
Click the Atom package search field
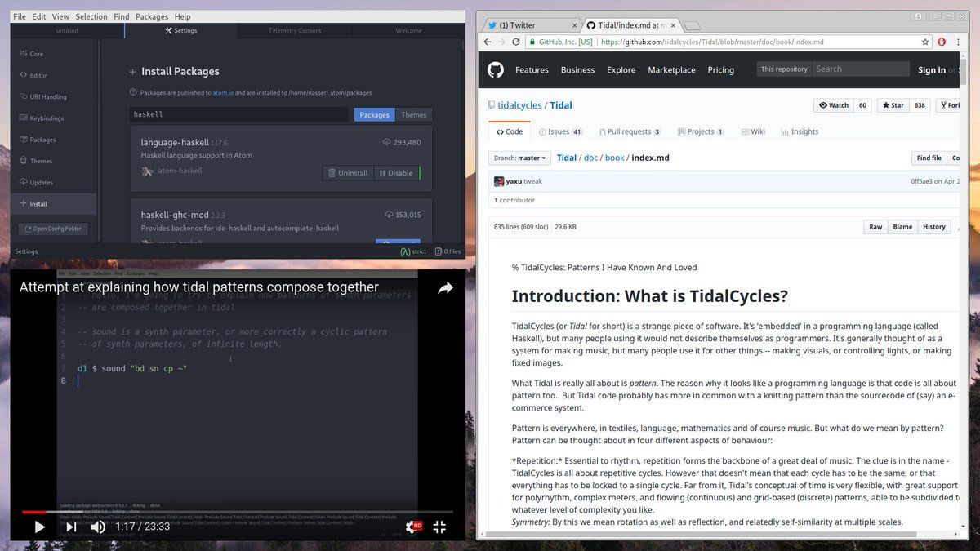click(x=239, y=115)
